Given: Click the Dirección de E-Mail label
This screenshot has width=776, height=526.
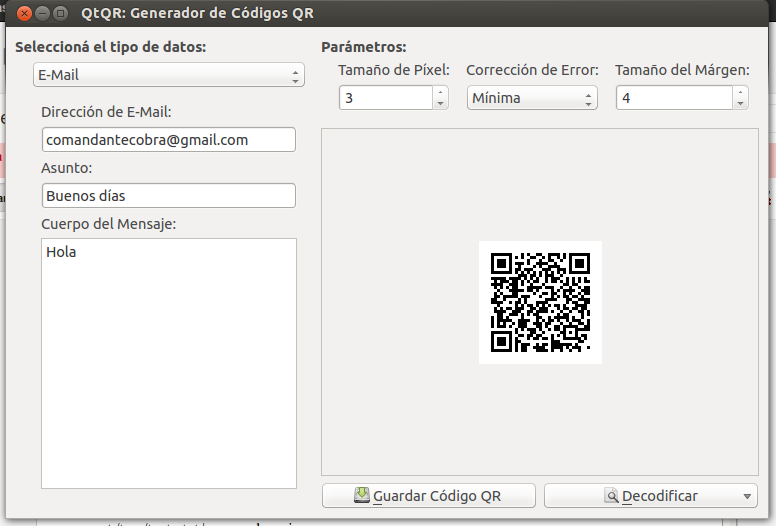Looking at the screenshot, I should (106, 112).
